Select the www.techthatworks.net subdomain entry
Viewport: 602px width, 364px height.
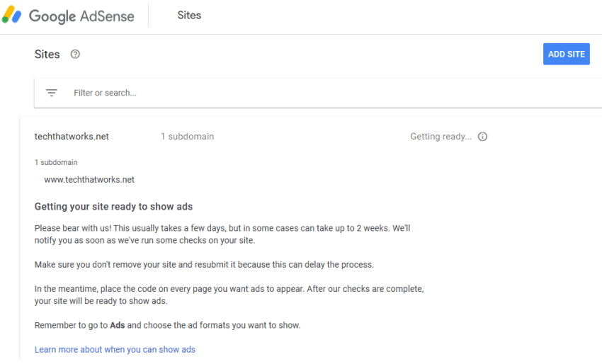point(89,180)
